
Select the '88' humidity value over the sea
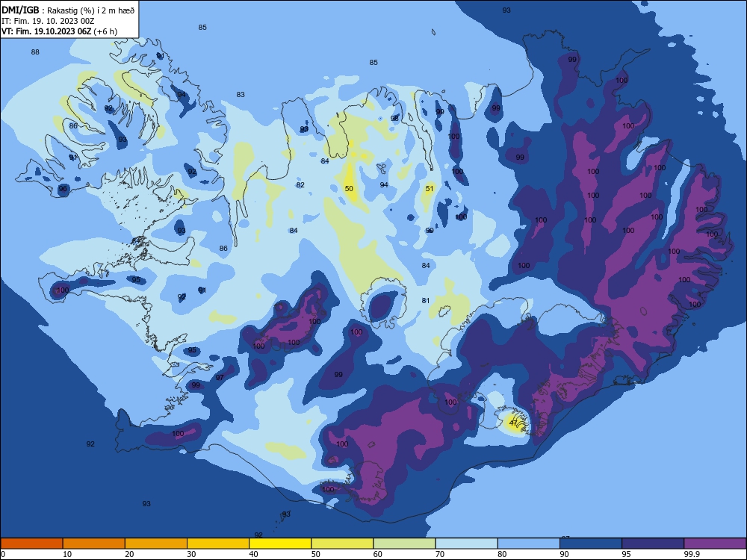pyautogui.click(x=35, y=52)
